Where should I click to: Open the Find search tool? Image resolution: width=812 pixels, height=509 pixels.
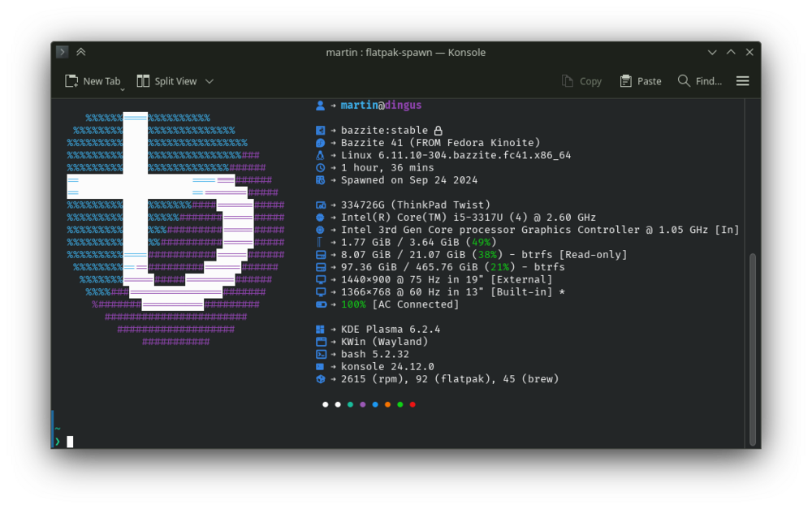pyautogui.click(x=700, y=81)
